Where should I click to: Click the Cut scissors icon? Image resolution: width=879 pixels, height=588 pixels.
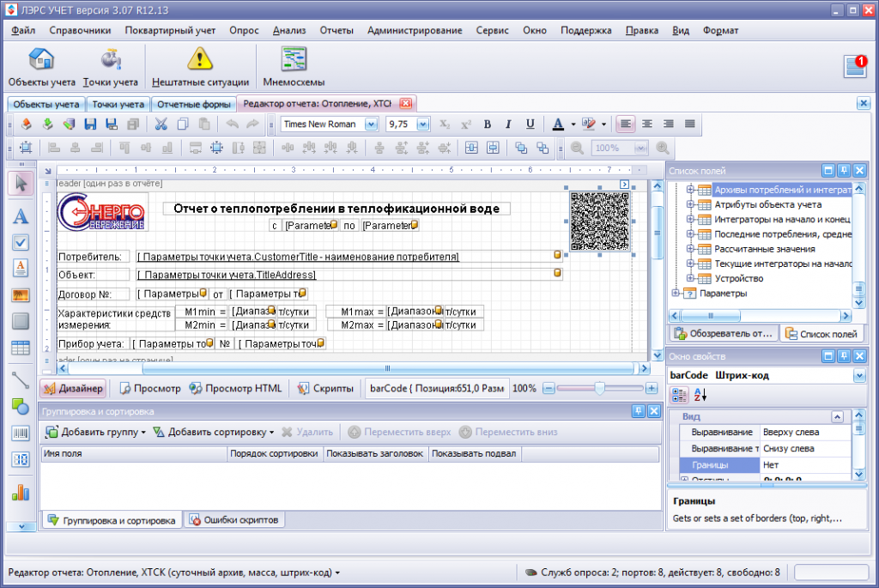point(161,124)
